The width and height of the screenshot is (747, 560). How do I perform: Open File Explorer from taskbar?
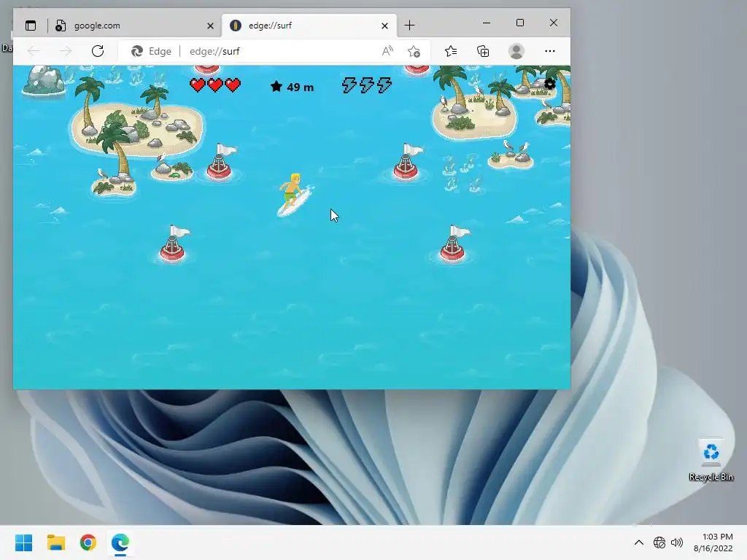tap(55, 542)
